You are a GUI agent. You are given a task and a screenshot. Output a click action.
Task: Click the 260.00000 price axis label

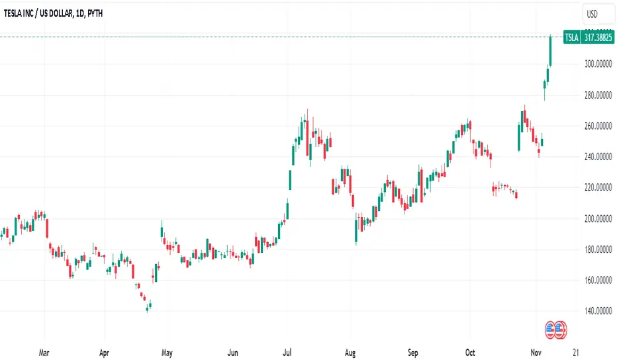(598, 126)
